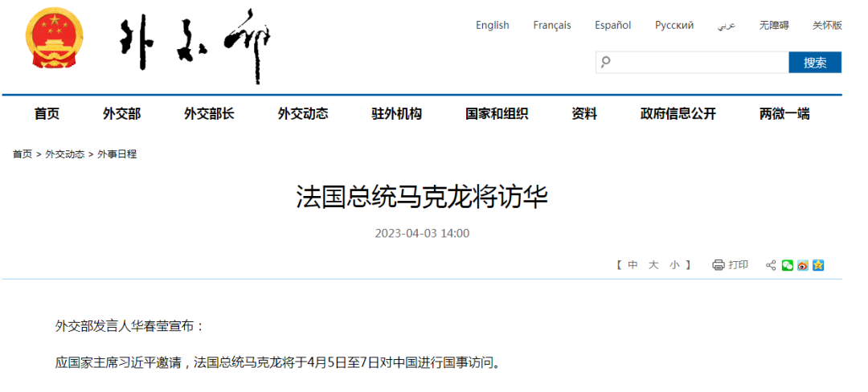Image resolution: width=868 pixels, height=392 pixels.
Task: Click the date 2023-04-03 14:00
Action: [422, 233]
